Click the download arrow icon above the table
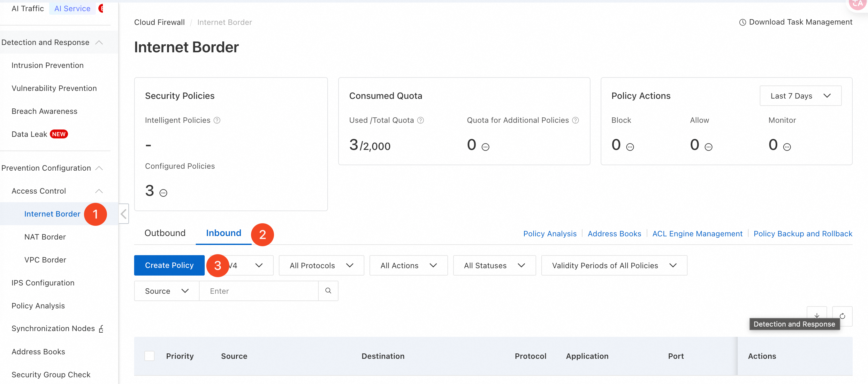This screenshot has width=868, height=384. pos(817,315)
